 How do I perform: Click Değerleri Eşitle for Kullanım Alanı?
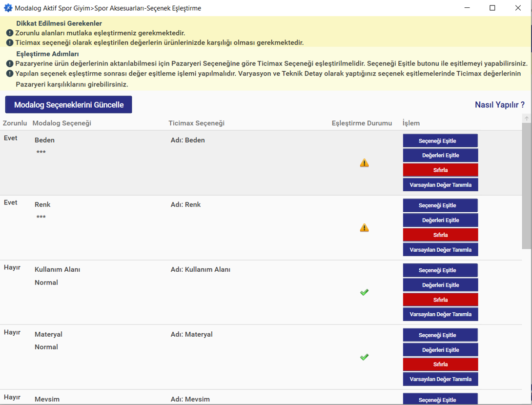440,285
